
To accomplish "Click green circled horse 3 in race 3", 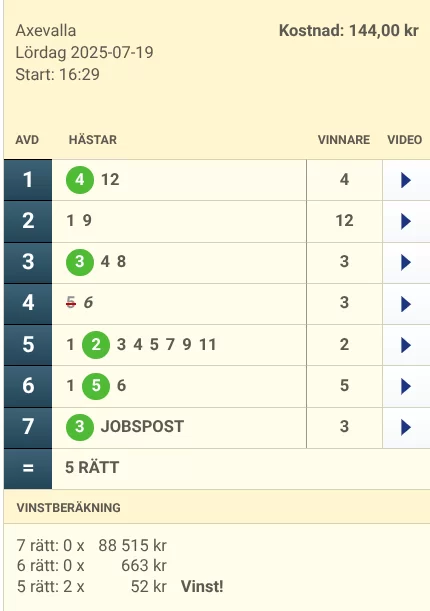I will pos(80,262).
